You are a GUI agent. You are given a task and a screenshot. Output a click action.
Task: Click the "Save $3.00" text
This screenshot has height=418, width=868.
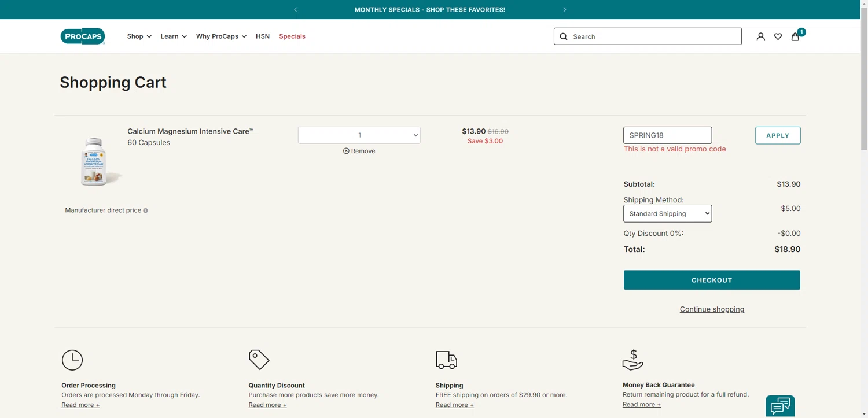point(485,141)
